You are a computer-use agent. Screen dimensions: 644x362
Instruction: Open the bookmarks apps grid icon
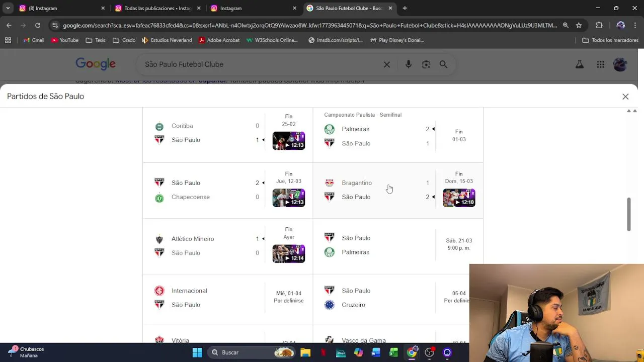[8, 40]
